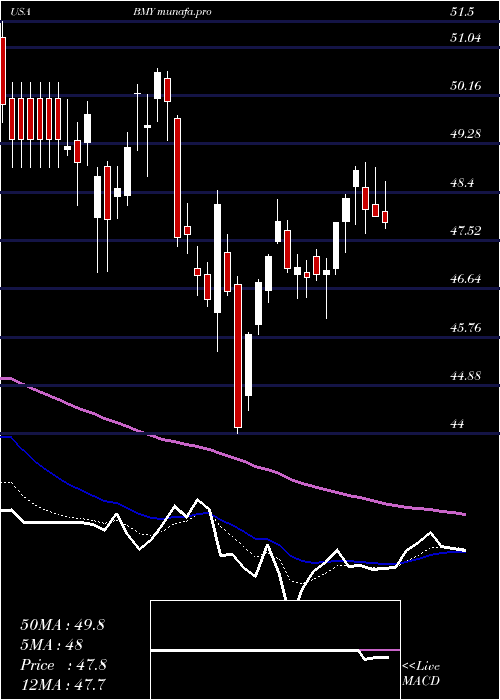This screenshot has width=500, height=700.
Task: Select the 51.04 price level label
Action: pos(465,38)
